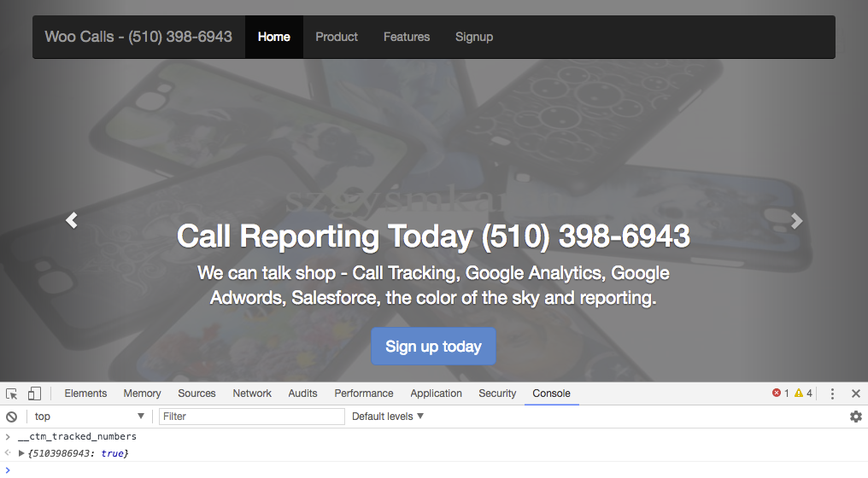This screenshot has height=478, width=868.
Task: Open the Signup nav link
Action: [474, 37]
